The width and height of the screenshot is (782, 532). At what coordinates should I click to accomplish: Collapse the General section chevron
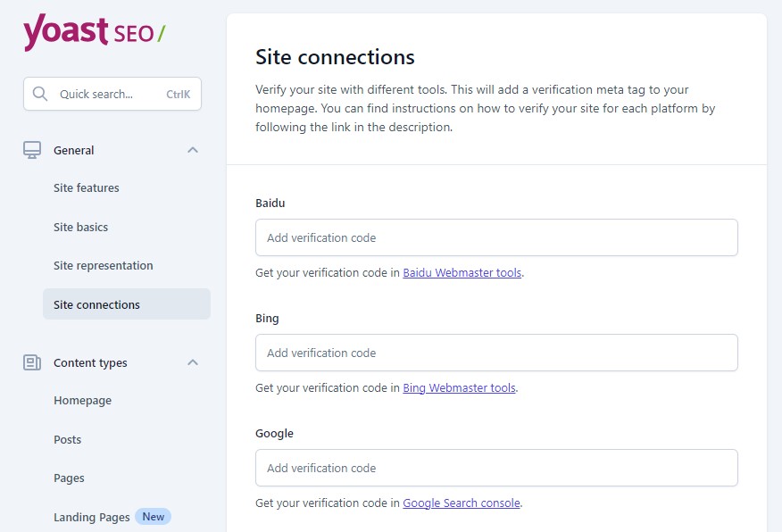point(193,150)
